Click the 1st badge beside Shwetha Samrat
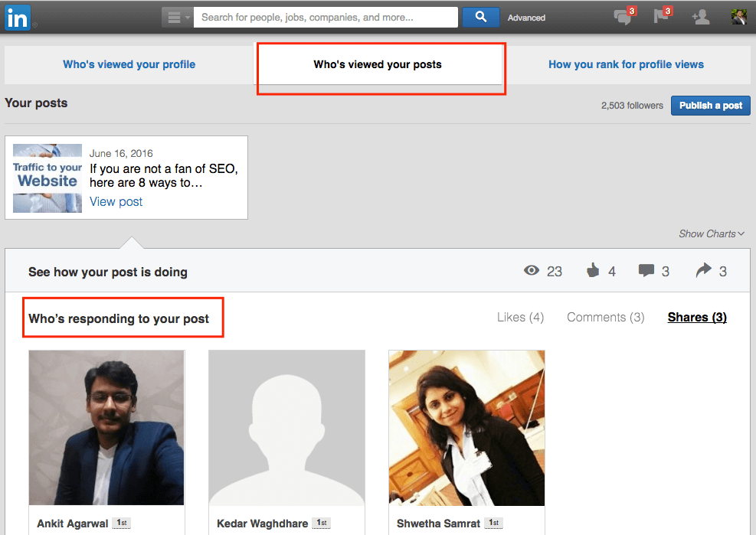 coord(493,523)
